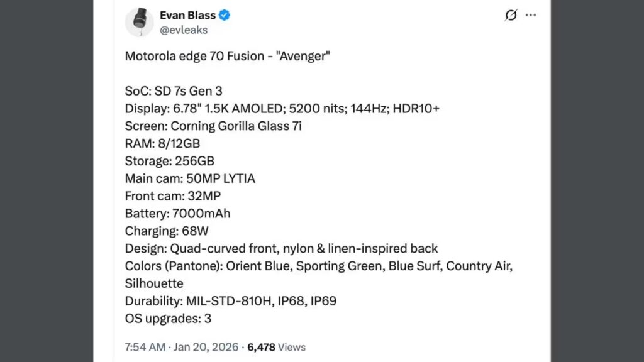The image size is (644, 362).
Task: Click the RAM: 8/12GB line
Action: point(162,144)
